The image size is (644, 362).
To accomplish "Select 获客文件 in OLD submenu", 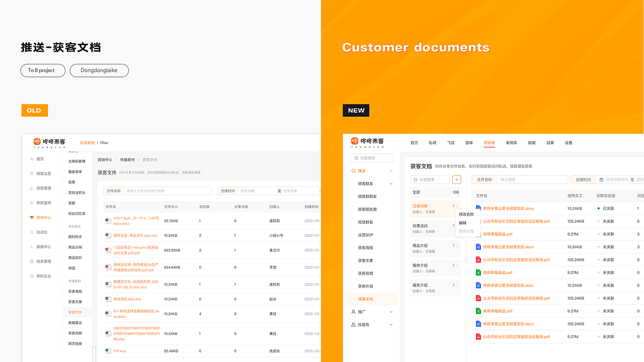I will (78, 312).
